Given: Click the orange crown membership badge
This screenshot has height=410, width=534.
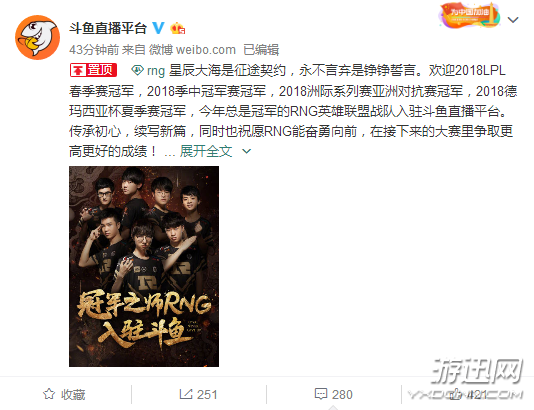Looking at the screenshot, I should 177,28.
